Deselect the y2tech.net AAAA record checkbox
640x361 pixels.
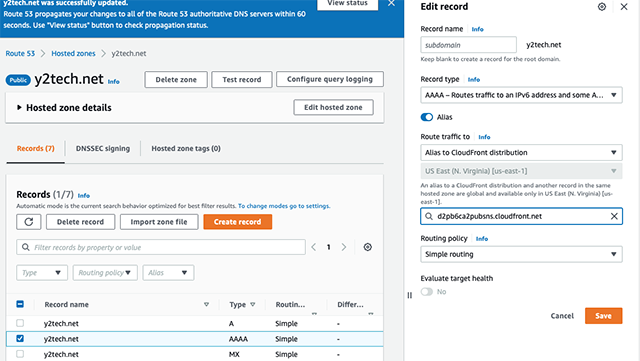[x=20, y=339]
